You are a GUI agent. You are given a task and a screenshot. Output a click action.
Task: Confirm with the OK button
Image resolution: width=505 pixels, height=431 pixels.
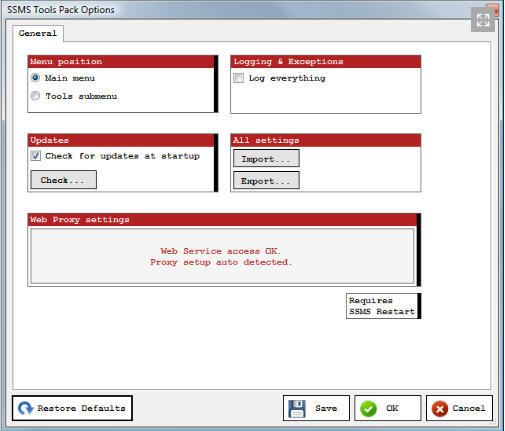[388, 408]
